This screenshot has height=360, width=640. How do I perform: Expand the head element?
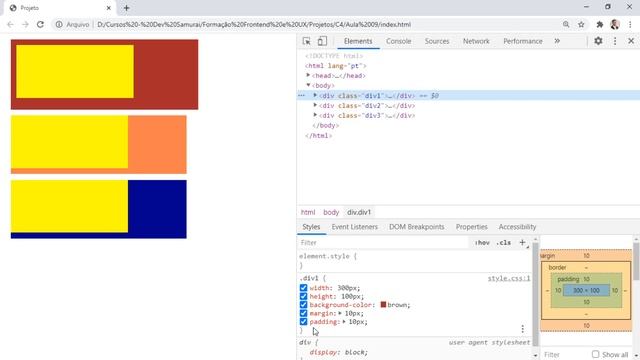coord(308,75)
